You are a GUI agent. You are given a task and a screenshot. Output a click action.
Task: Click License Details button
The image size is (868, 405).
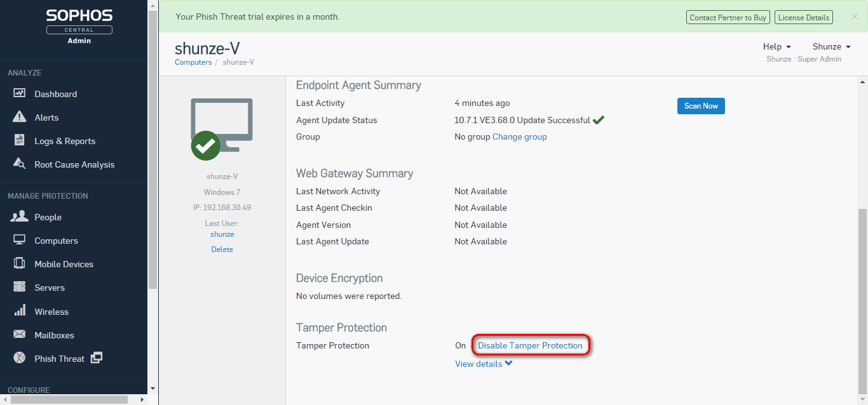pyautogui.click(x=804, y=18)
